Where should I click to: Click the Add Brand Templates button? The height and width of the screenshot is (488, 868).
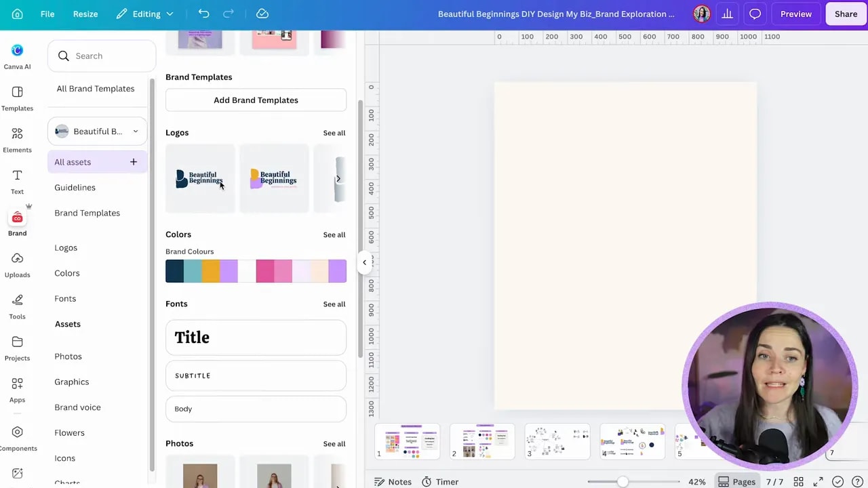[x=256, y=100]
